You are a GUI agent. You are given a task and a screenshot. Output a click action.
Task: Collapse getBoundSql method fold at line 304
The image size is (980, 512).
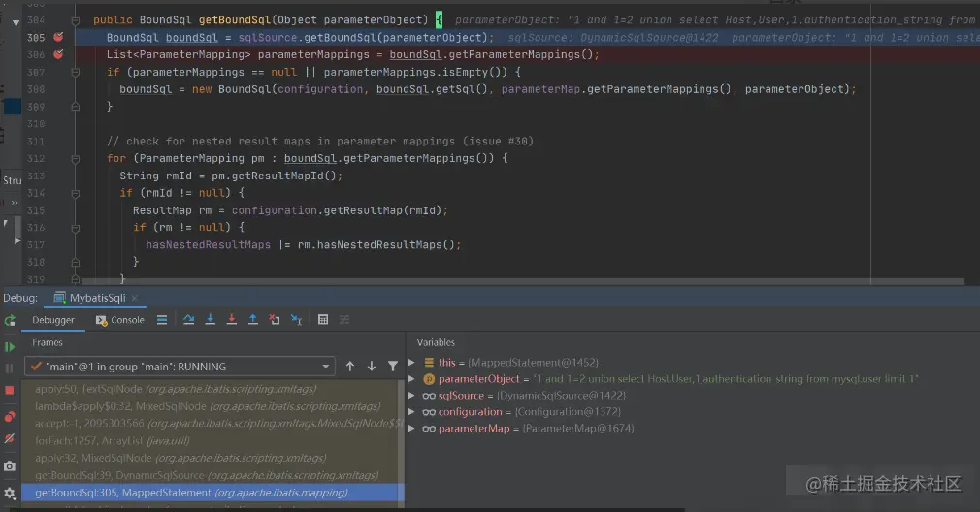(76, 20)
